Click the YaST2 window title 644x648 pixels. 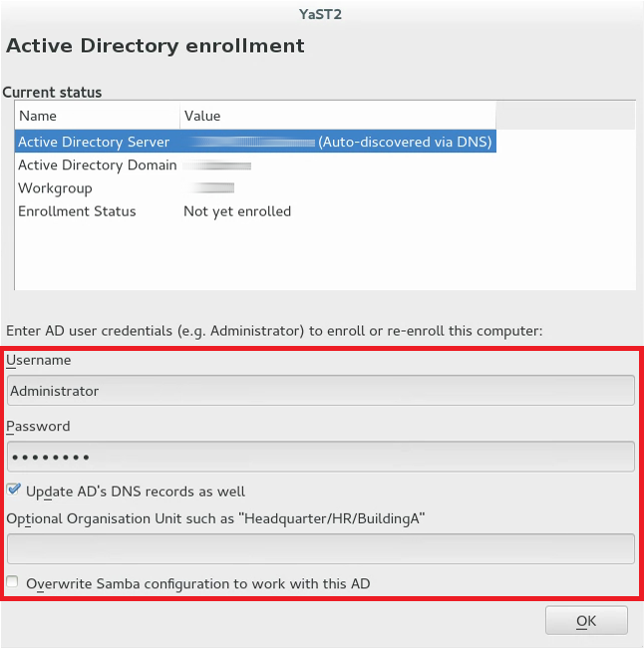(x=321, y=15)
